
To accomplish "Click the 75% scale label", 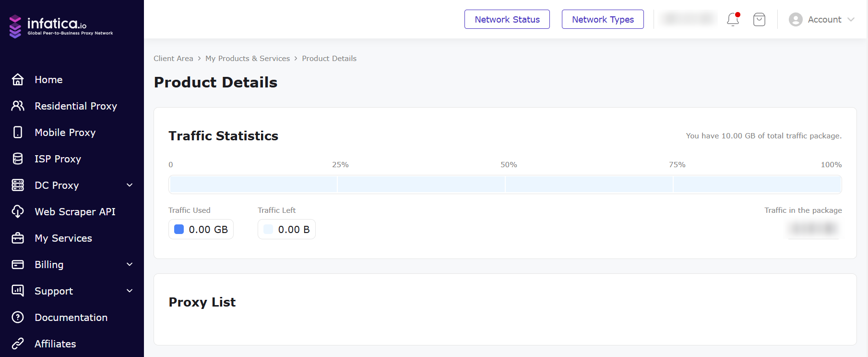I will click(677, 164).
